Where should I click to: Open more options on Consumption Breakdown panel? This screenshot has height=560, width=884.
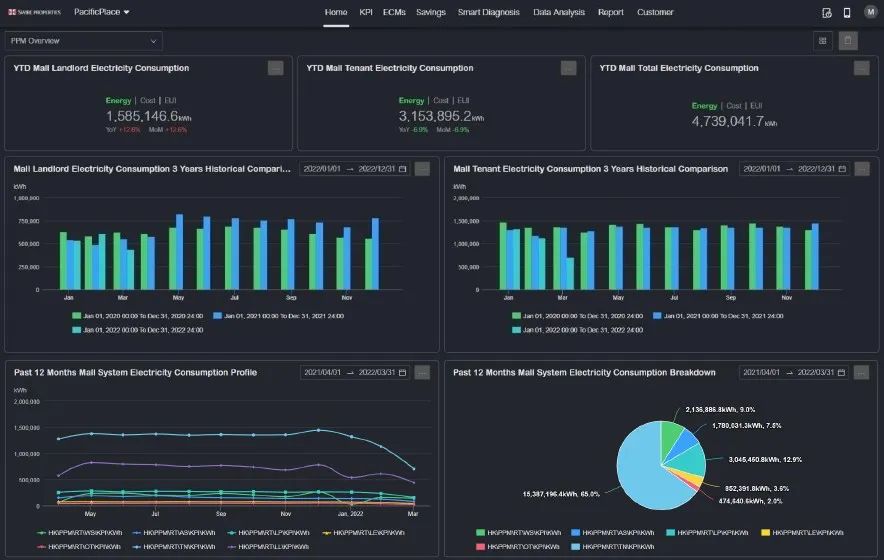[x=861, y=372]
